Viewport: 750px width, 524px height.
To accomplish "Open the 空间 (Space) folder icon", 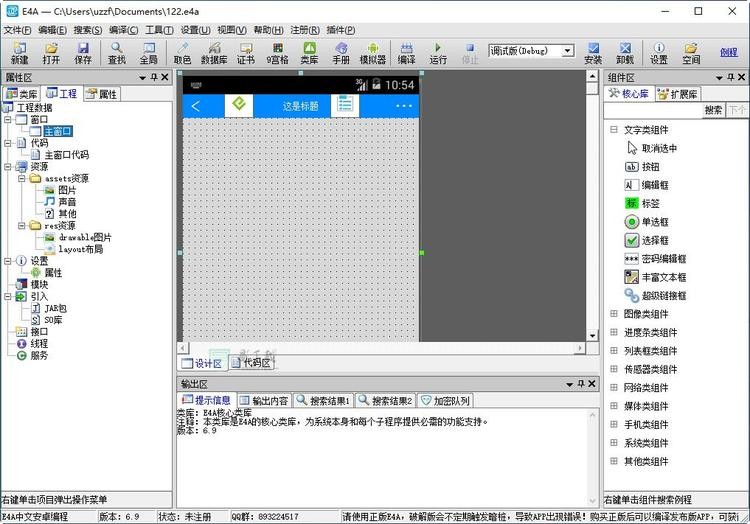I will click(x=691, y=53).
